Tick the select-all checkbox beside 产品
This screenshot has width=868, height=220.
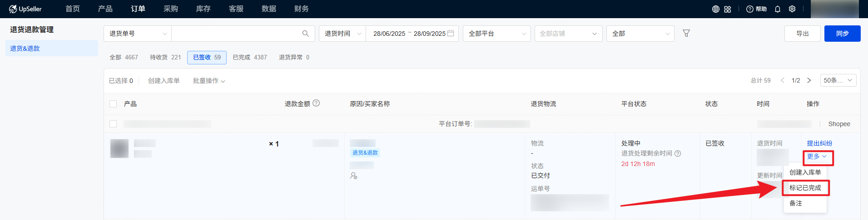[x=113, y=104]
